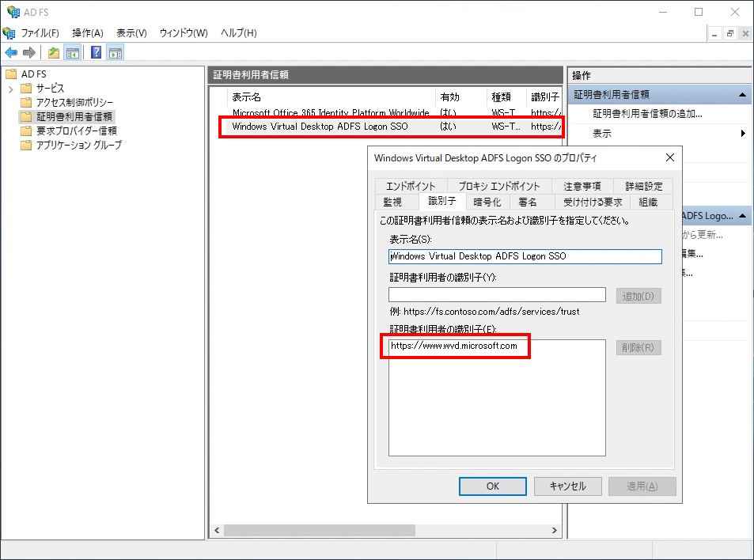Click the アクセス制御ポリシー folder icon
This screenshot has height=560, width=754.
pos(26,102)
